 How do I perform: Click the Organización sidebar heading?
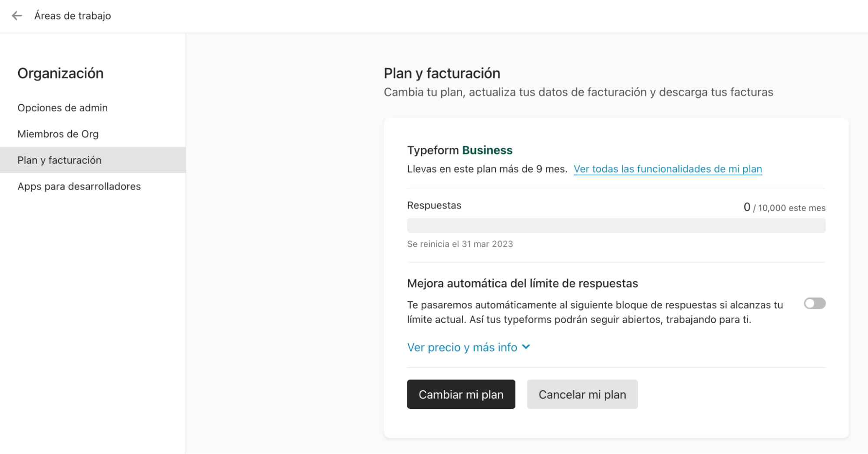[x=60, y=73]
